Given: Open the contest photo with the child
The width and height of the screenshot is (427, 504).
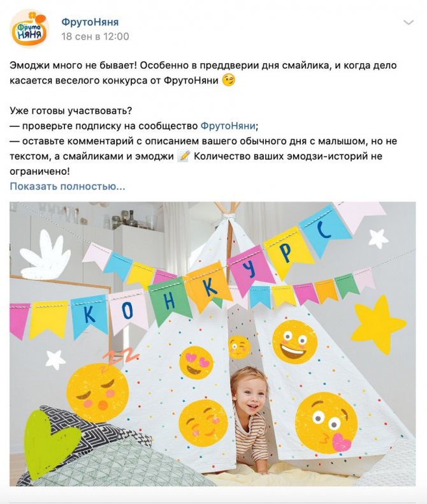Looking at the screenshot, I should [x=212, y=344].
